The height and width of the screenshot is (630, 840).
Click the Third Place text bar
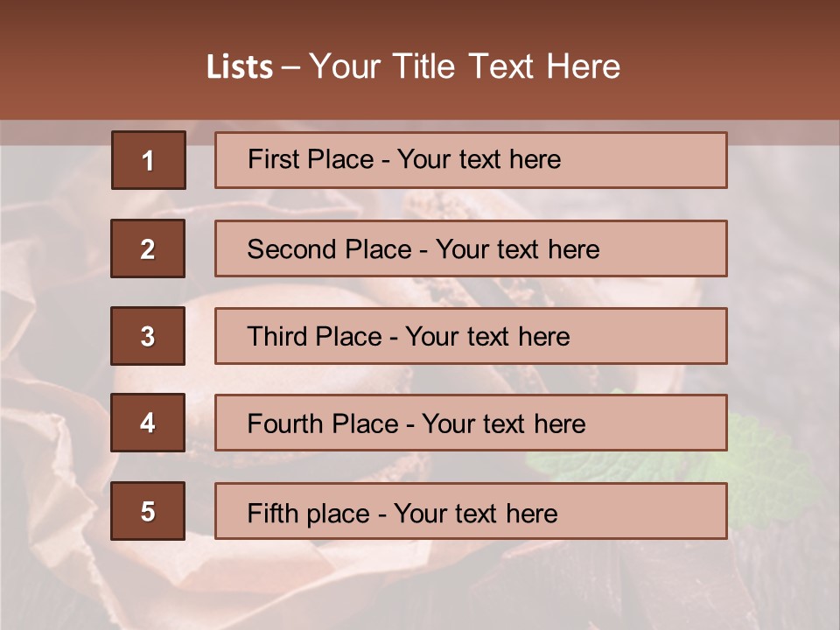pyautogui.click(x=471, y=336)
